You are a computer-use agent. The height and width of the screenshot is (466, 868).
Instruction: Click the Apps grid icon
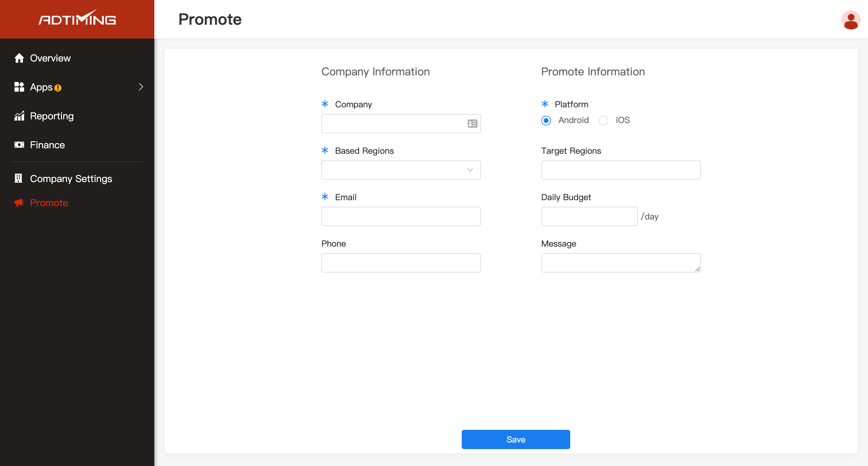coord(19,87)
